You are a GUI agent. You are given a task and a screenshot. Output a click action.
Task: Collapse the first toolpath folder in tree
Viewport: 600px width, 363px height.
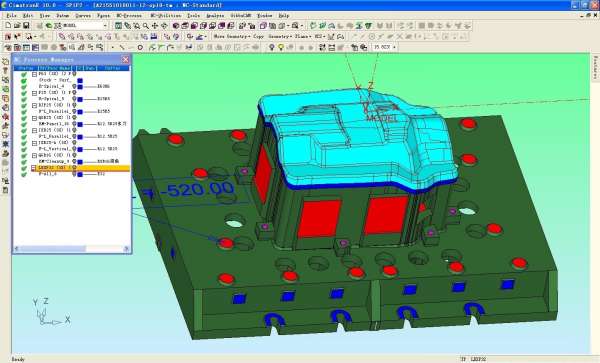tap(34, 74)
